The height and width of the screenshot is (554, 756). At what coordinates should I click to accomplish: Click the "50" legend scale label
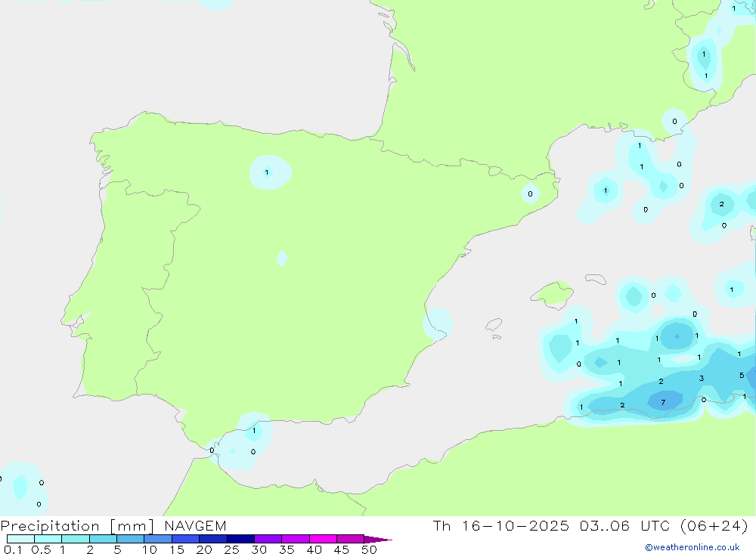click(x=370, y=549)
